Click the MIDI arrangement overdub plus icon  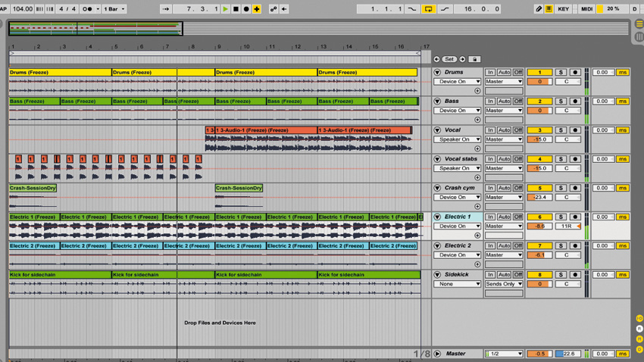tap(257, 8)
